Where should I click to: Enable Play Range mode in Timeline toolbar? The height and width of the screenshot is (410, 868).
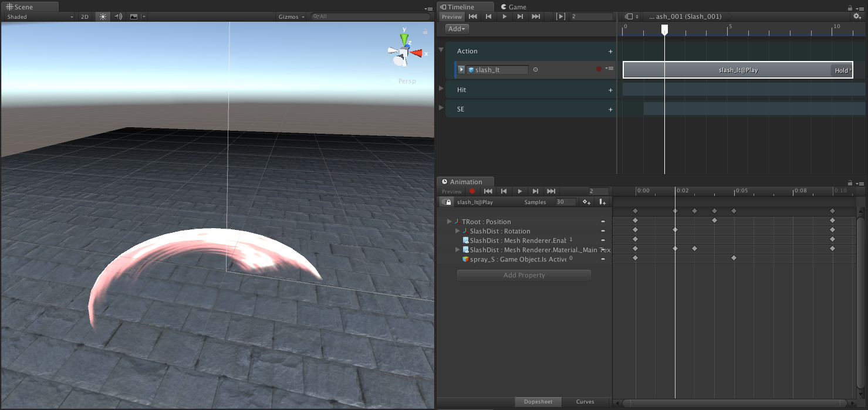coord(560,16)
